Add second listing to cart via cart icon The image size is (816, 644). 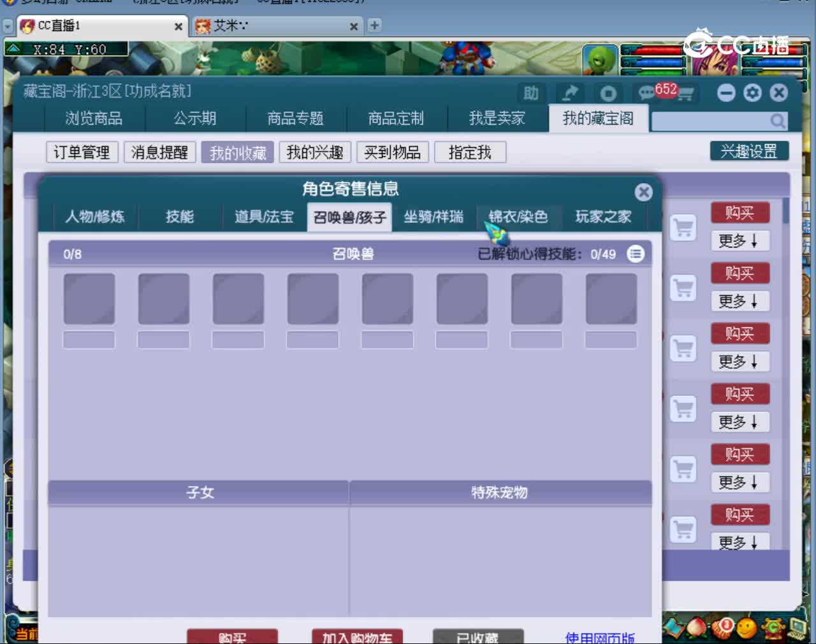click(x=683, y=288)
